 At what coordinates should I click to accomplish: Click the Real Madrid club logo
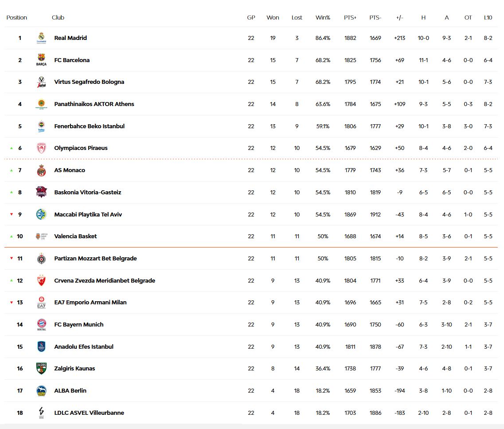point(41,38)
